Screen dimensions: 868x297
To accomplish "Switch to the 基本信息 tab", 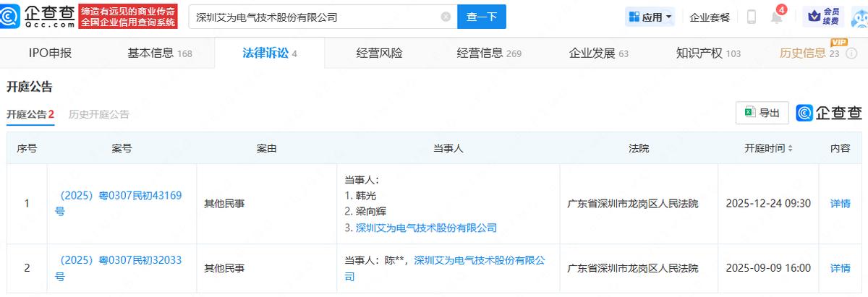I will 159,53.
